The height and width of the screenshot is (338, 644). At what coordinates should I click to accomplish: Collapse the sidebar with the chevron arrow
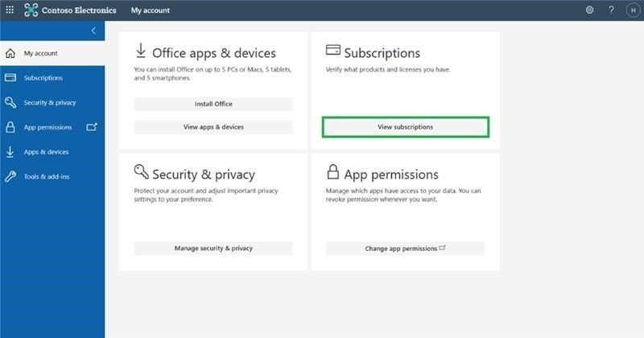(93, 31)
